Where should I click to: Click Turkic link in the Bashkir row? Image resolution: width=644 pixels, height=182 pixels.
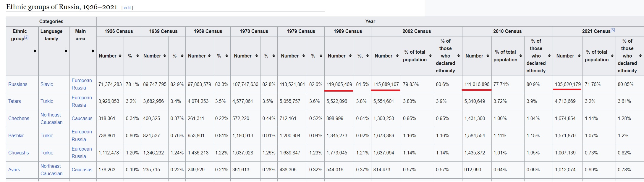[47, 136]
